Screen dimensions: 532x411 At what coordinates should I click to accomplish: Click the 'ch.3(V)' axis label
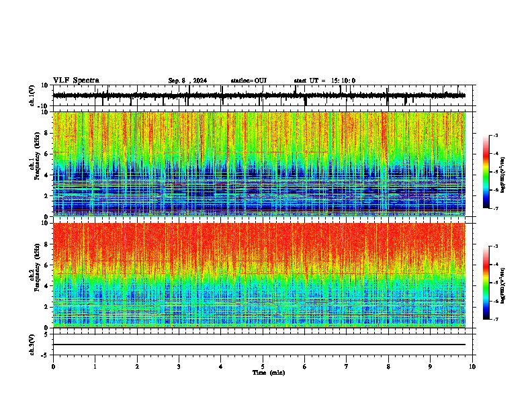click(32, 345)
